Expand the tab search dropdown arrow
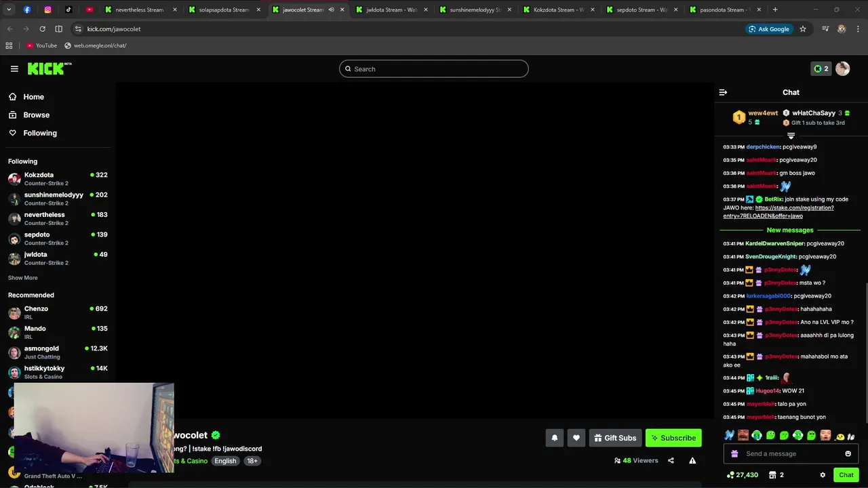The width and height of the screenshot is (868, 488). coord(9,9)
